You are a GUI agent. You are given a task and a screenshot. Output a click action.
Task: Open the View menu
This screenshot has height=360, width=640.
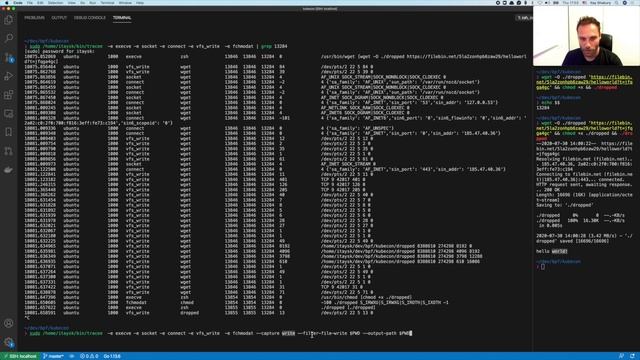tap(71, 3)
